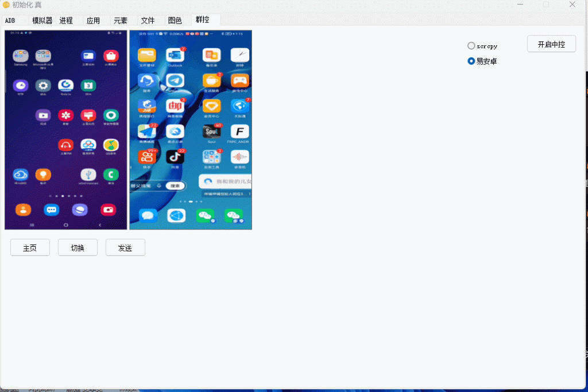This screenshot has width=588, height=392.
Task: Open the yellow file manager on right phone
Action: (147, 55)
